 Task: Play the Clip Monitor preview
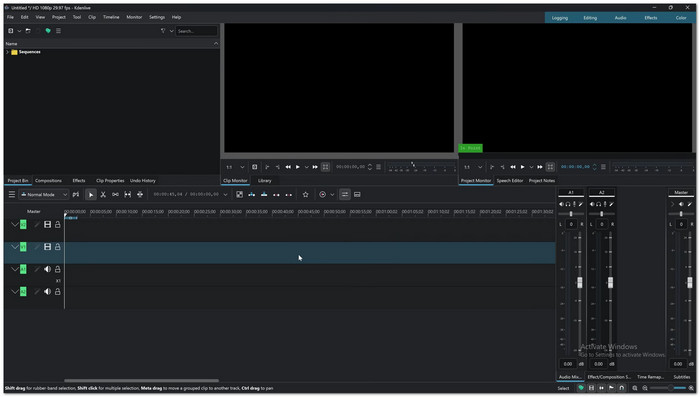click(298, 167)
